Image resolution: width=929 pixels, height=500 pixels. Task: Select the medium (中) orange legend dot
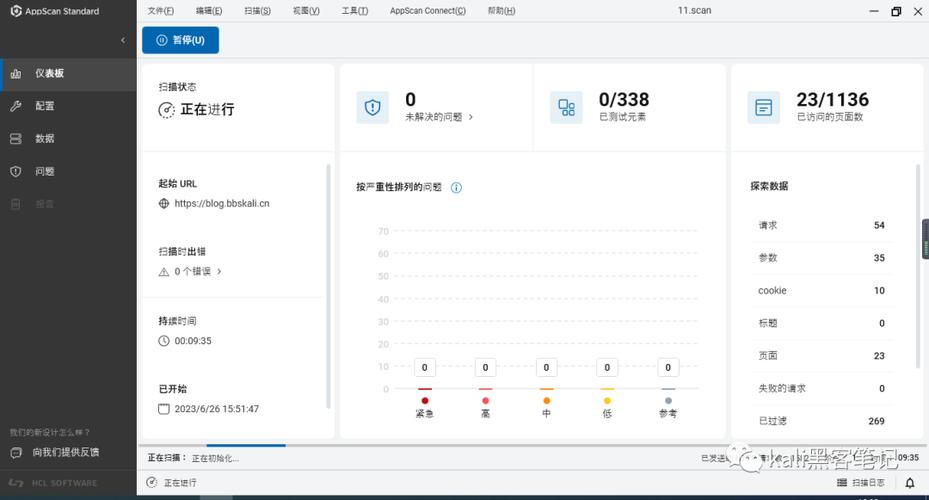pos(546,401)
